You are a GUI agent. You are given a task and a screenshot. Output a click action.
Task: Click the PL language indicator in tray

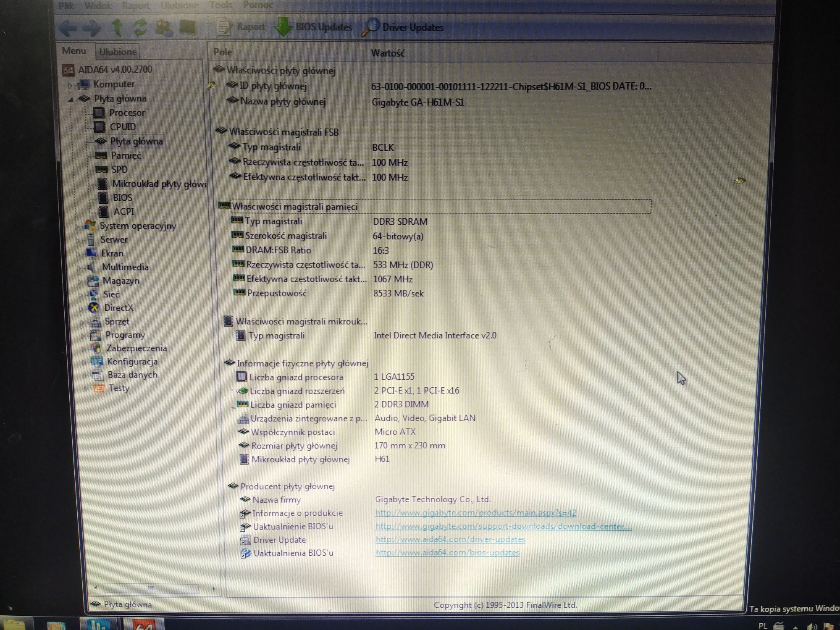763,626
